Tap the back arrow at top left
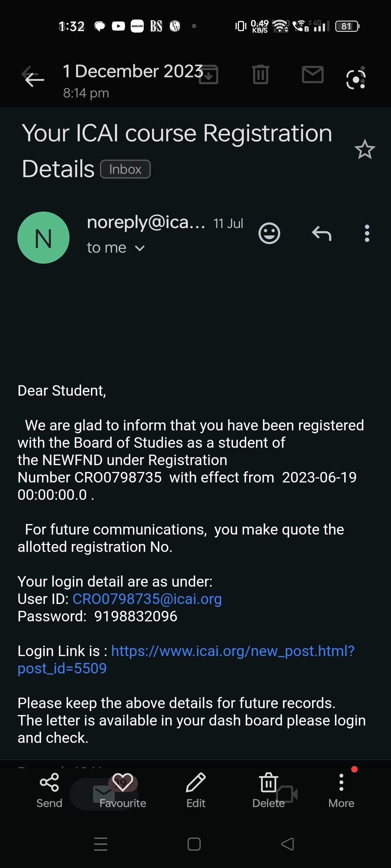The image size is (391, 868). (x=34, y=77)
